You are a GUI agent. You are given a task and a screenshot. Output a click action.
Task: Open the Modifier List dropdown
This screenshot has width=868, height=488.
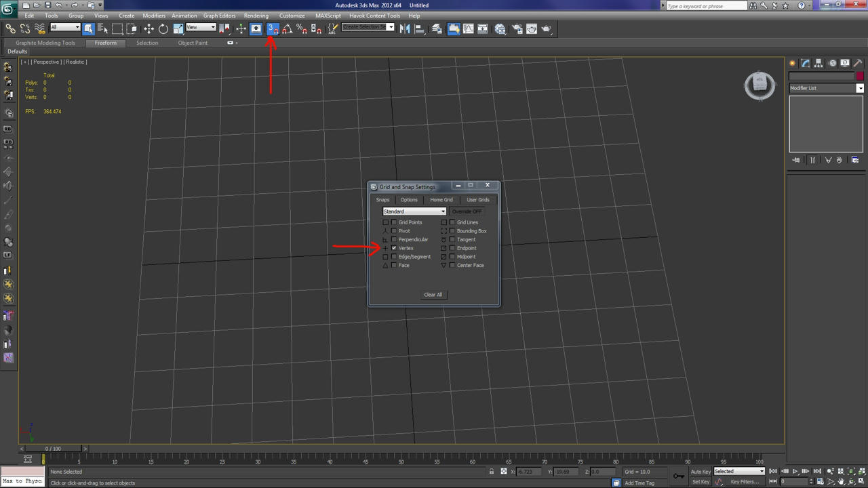click(x=827, y=88)
